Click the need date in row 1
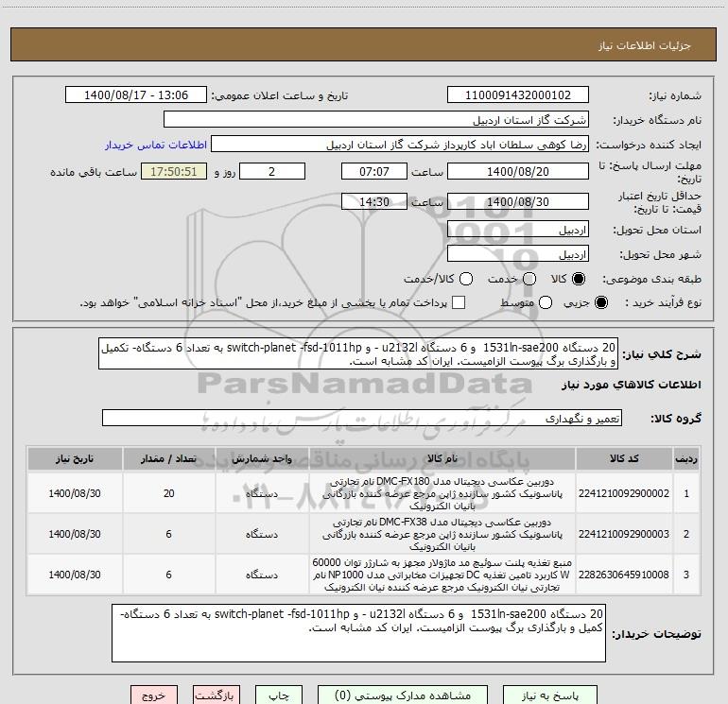The height and width of the screenshot is (704, 728). pyautogui.click(x=75, y=493)
